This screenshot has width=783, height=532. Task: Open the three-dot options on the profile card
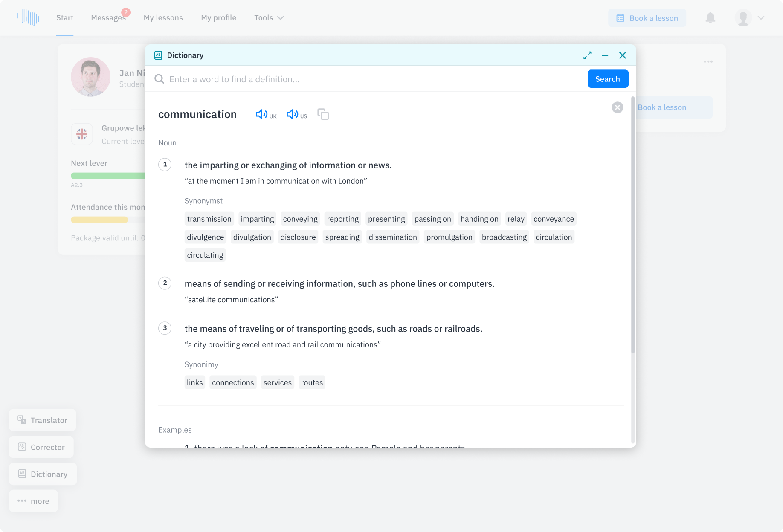click(708, 62)
